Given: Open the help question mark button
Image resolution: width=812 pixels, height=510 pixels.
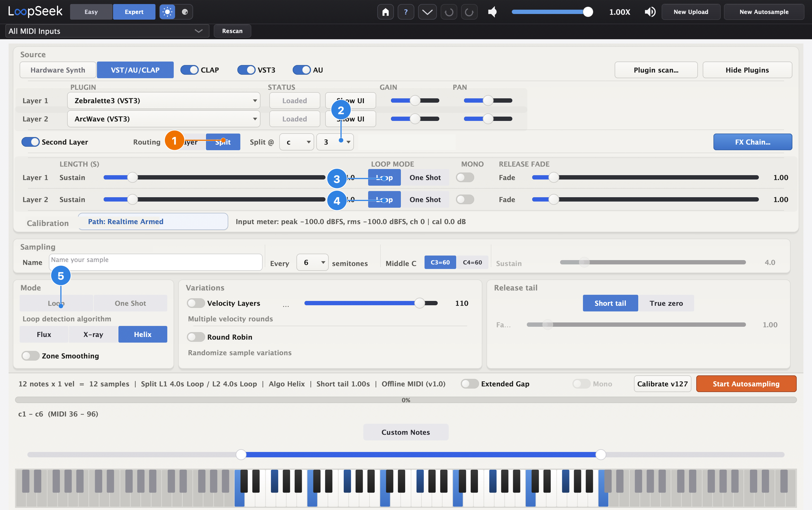Looking at the screenshot, I should pyautogui.click(x=406, y=12).
